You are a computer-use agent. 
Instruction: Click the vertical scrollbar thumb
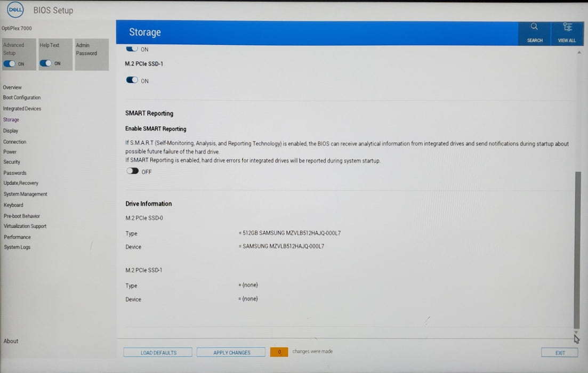[x=577, y=250]
